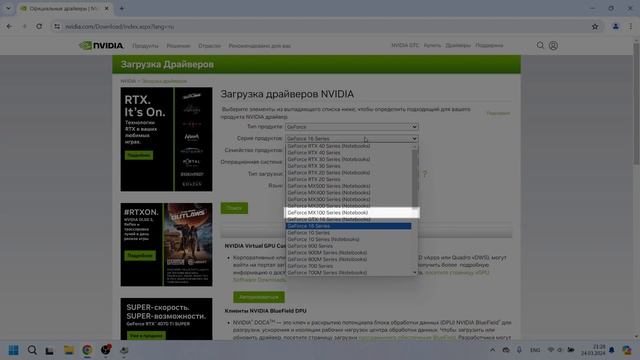
Task: Click the site info icon in the address bar
Action: tap(57, 27)
